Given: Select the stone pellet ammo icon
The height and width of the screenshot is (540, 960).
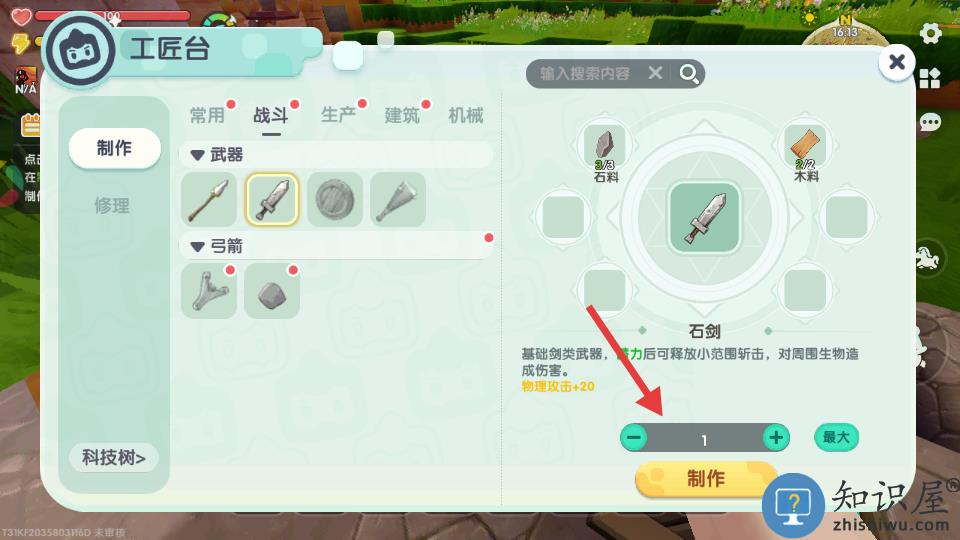Looking at the screenshot, I should point(272,291).
